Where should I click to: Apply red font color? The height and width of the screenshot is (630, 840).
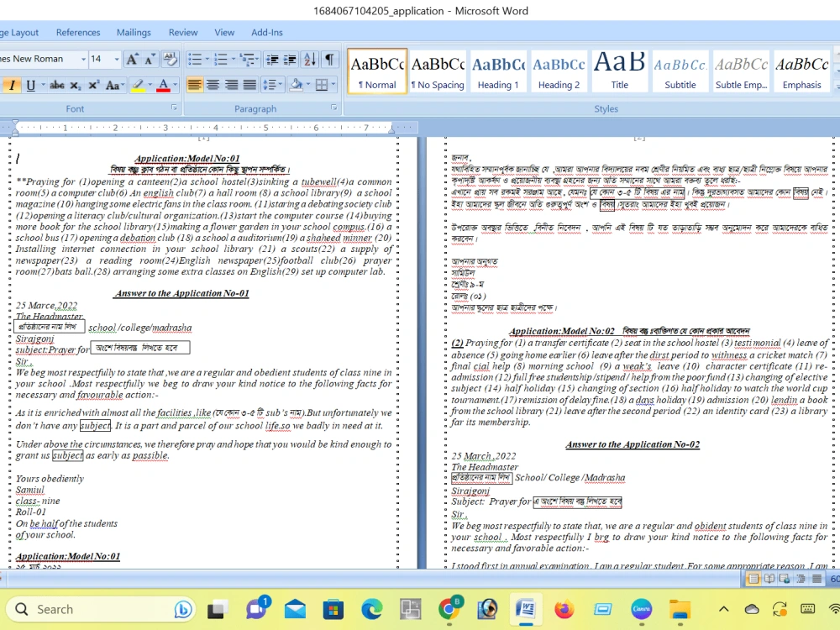pyautogui.click(x=164, y=85)
